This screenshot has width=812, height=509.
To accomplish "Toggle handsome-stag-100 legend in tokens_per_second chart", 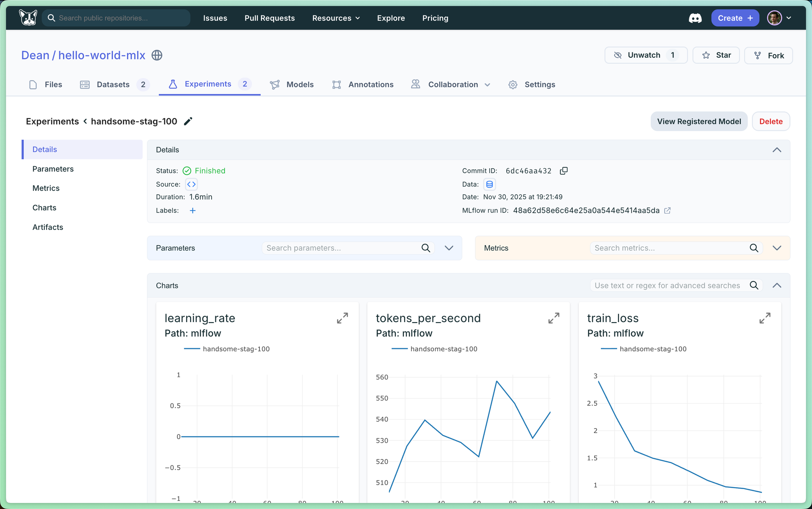I will (x=443, y=349).
